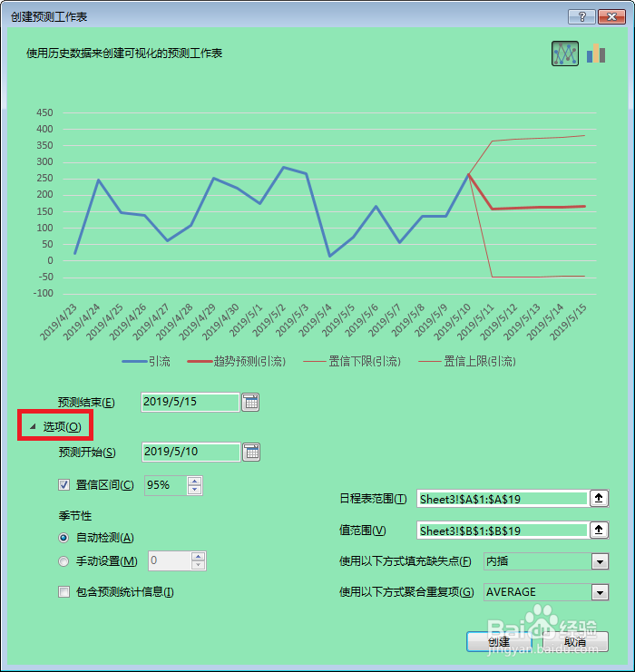The height and width of the screenshot is (672, 635).
Task: Decrease the manual seasonality value
Action: 198,565
